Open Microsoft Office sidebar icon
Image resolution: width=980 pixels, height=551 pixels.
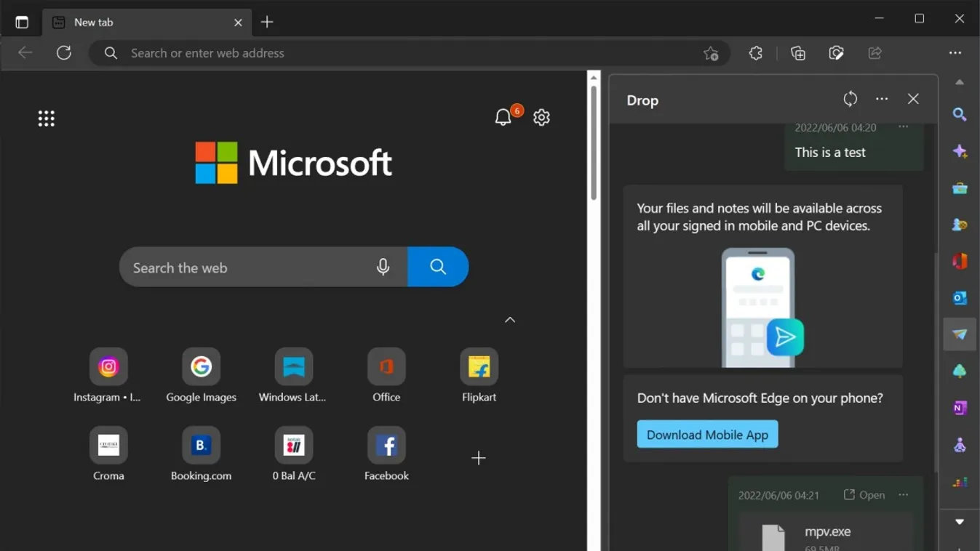960,261
